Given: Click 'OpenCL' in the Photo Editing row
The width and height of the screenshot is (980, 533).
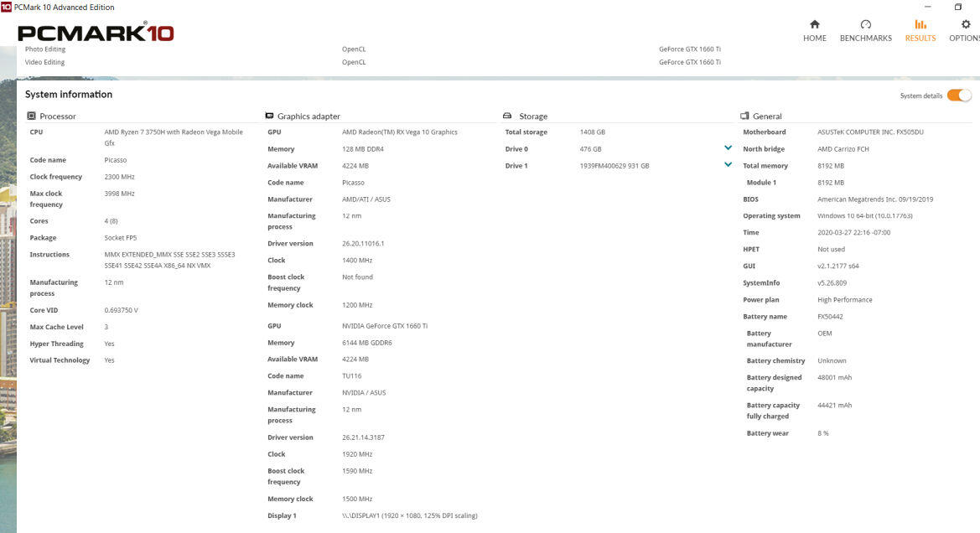Looking at the screenshot, I should pos(354,49).
